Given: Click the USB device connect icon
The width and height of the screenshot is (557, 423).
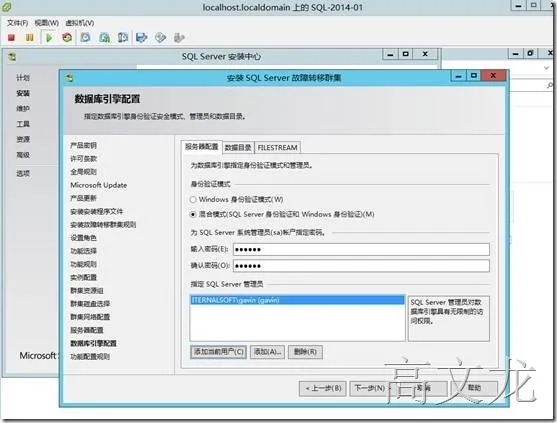Looking at the screenshot, I should 179,37.
